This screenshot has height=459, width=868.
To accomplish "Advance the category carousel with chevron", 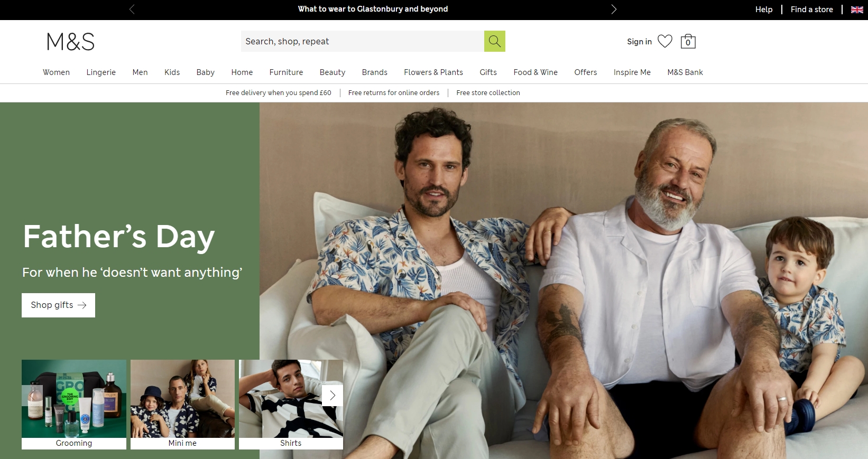I will click(333, 395).
